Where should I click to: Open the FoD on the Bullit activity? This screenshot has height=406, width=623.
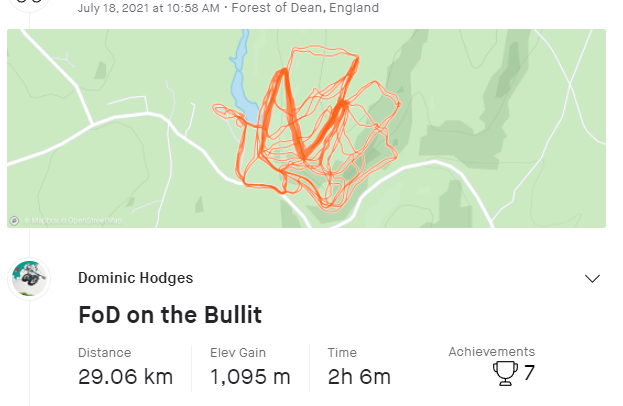click(x=170, y=315)
